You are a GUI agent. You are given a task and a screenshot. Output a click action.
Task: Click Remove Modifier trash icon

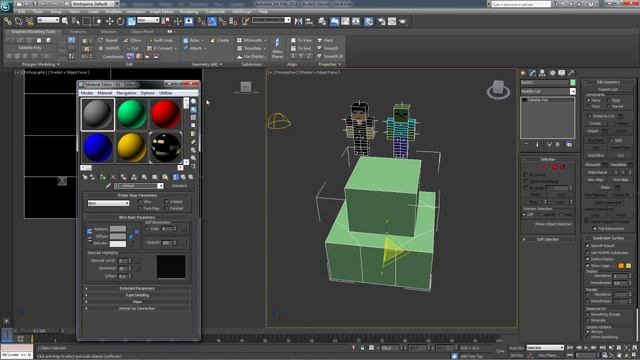558,144
